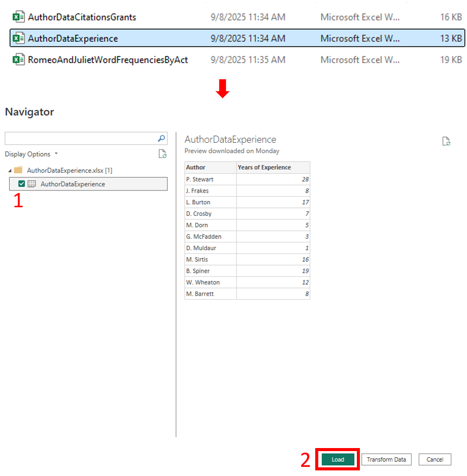Click the Load button
Image resolution: width=467 pixels, height=476 pixels.
tap(338, 459)
